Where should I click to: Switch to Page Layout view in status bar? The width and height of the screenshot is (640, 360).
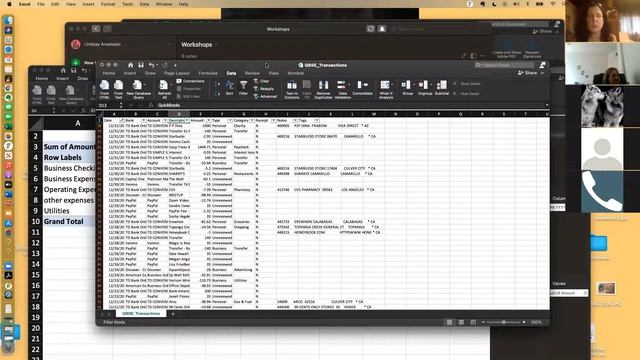(x=461, y=322)
